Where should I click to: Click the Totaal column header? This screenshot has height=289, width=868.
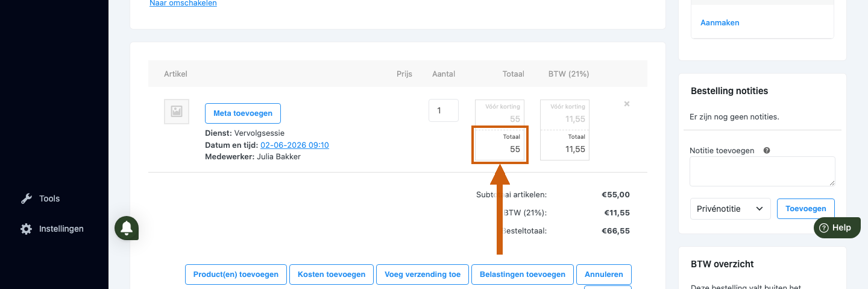[x=514, y=74]
